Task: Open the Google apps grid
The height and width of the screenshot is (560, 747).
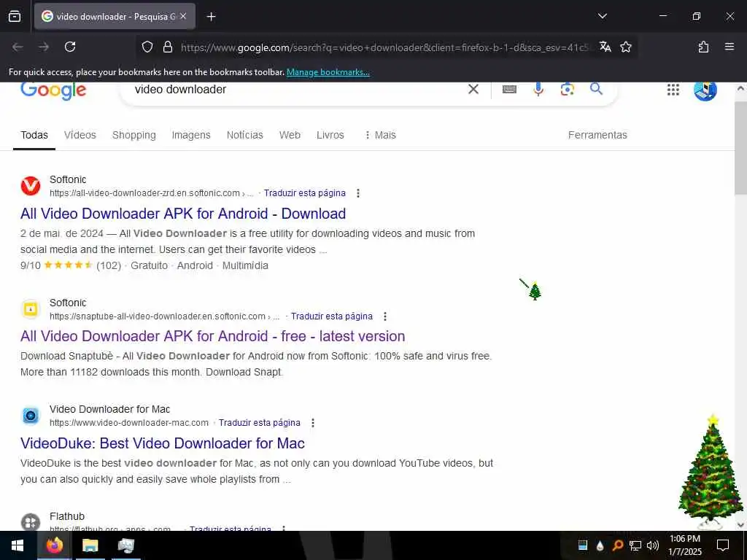Action: [x=673, y=90]
